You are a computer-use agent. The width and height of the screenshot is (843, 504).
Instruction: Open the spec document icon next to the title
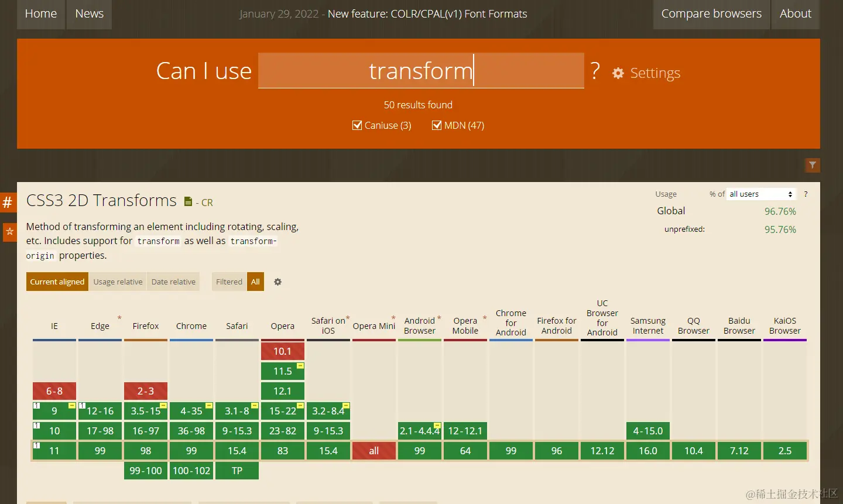[188, 201]
